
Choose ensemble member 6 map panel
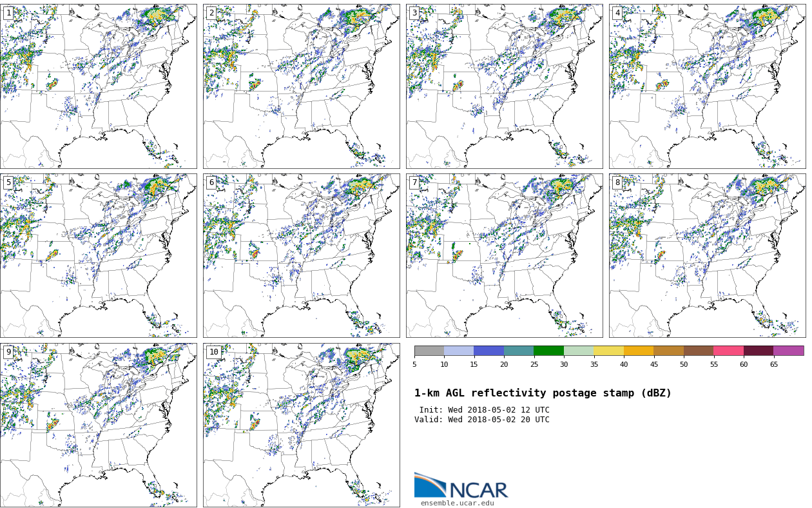(x=301, y=255)
